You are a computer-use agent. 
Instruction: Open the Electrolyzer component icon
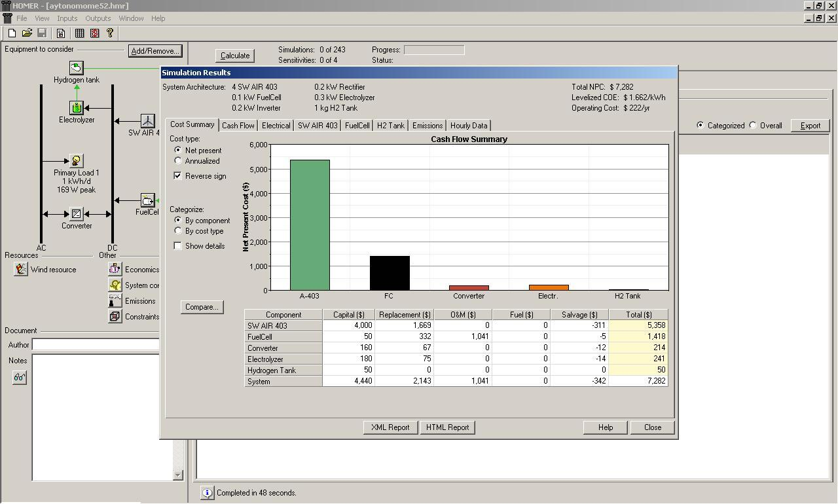77,107
